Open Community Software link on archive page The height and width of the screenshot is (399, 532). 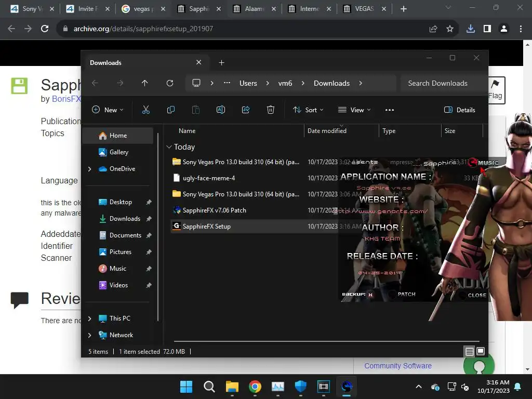tap(398, 366)
